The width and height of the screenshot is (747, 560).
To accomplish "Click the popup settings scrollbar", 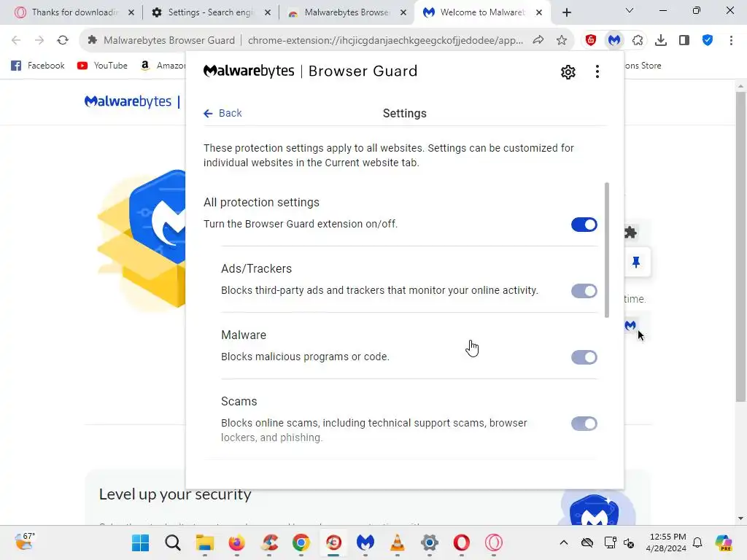I will click(606, 249).
